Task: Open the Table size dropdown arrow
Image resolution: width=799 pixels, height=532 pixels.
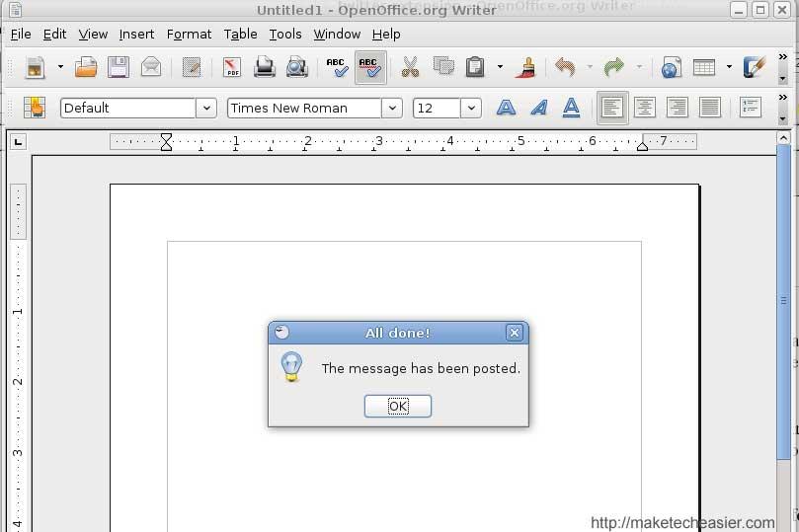Action: [729, 67]
